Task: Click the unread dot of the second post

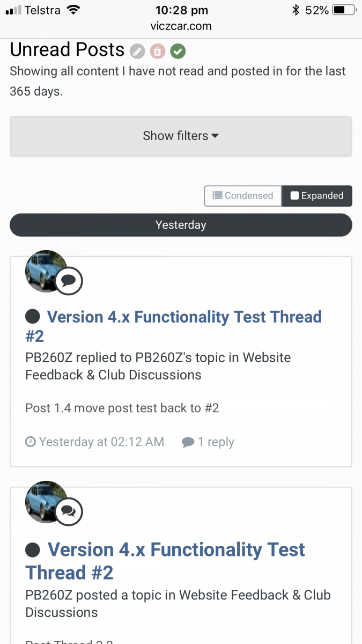Action: coord(33,550)
